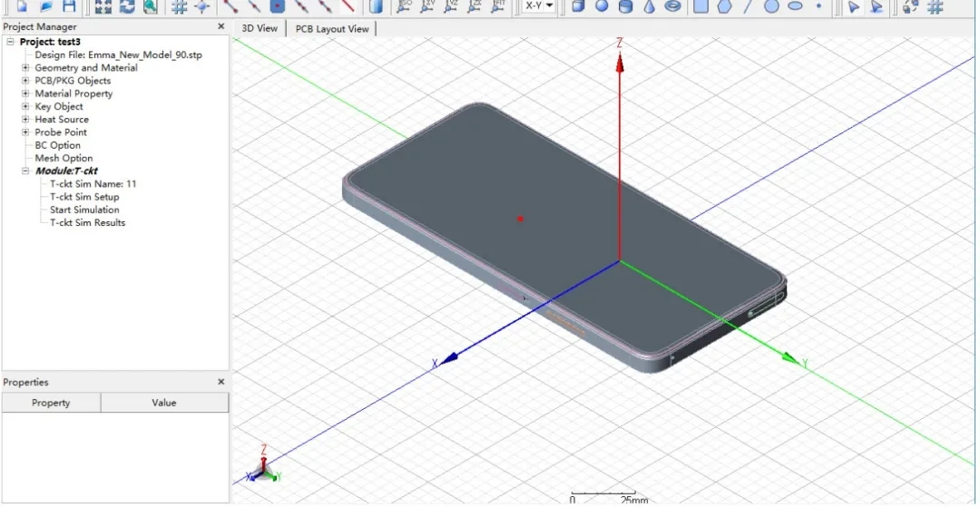Select the hexagon polygon tool
This screenshot has width=980, height=507.
click(724, 5)
